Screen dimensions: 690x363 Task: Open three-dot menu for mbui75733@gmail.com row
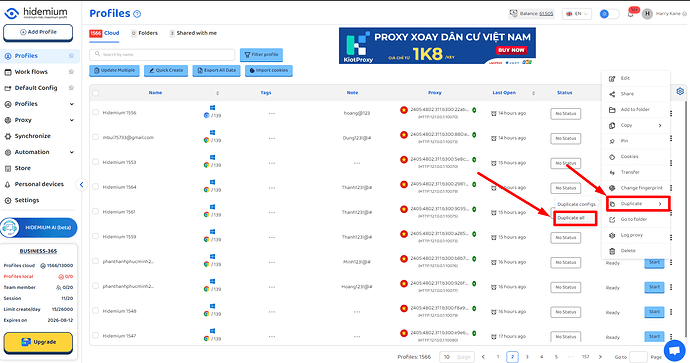pyautogui.click(x=671, y=138)
